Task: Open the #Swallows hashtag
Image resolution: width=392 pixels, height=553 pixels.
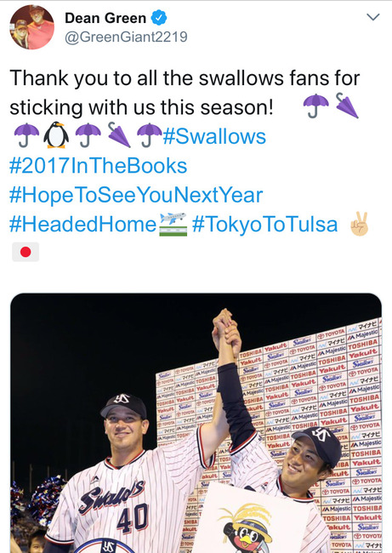Action: point(214,136)
